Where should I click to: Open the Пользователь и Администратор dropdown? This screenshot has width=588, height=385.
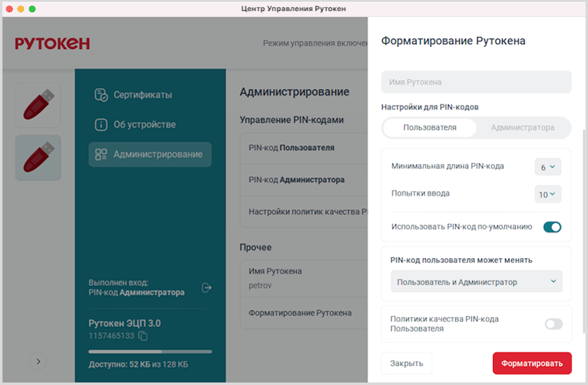click(x=476, y=281)
